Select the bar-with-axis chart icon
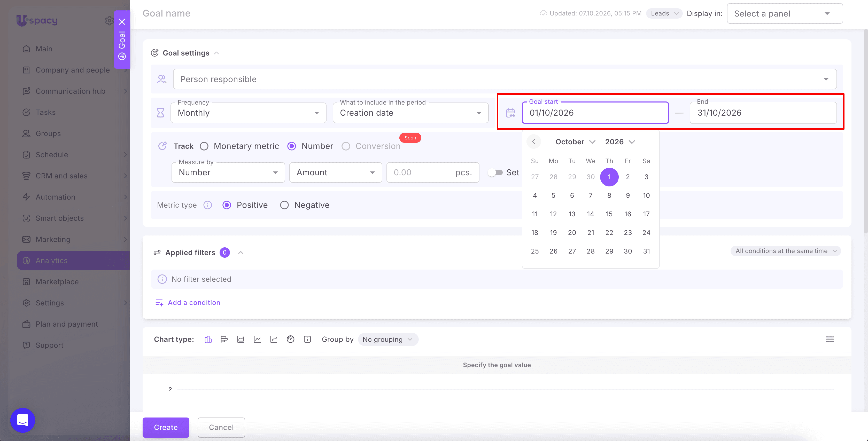 click(x=241, y=339)
